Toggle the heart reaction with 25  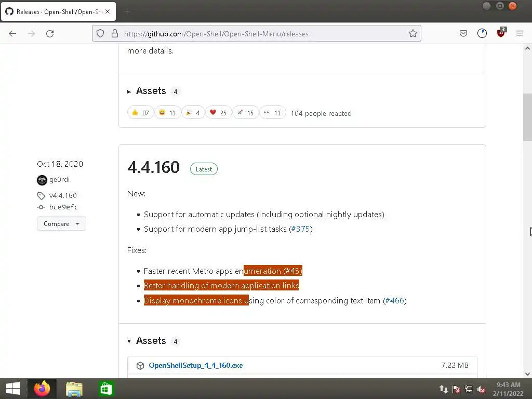218,113
